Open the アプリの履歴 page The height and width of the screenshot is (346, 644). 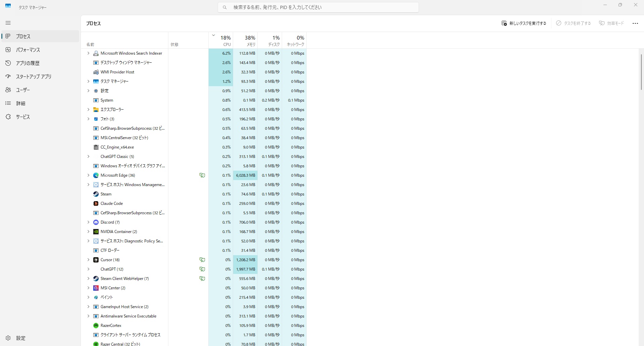point(40,63)
